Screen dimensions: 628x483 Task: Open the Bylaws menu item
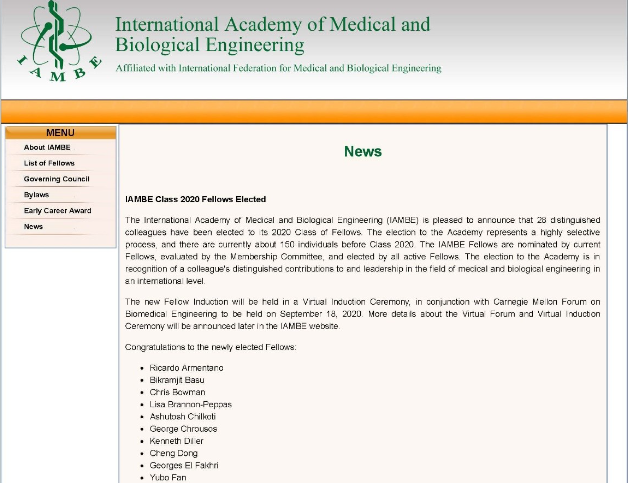tap(36, 195)
